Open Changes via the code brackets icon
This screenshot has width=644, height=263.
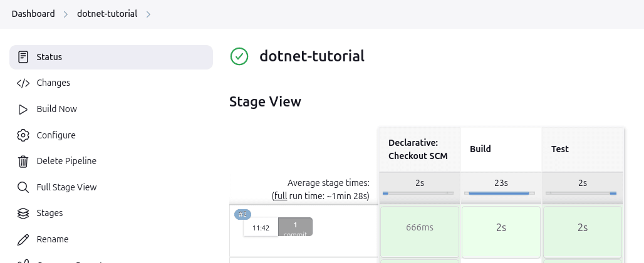(23, 83)
